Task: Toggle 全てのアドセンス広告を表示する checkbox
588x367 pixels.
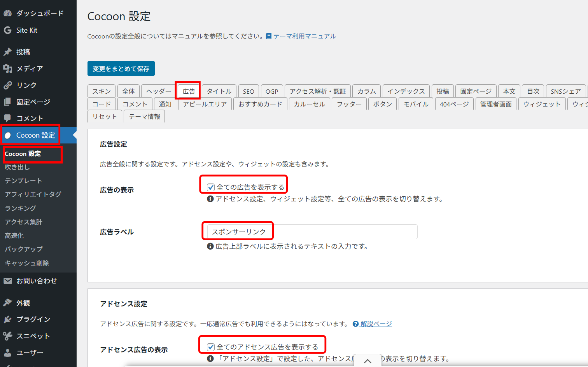Action: click(211, 347)
